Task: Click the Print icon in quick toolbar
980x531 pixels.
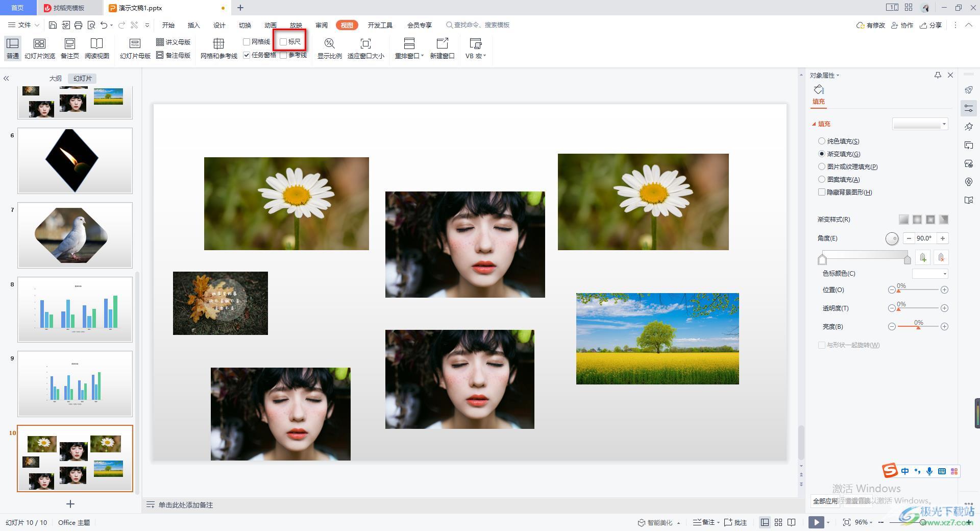Action: click(78, 25)
